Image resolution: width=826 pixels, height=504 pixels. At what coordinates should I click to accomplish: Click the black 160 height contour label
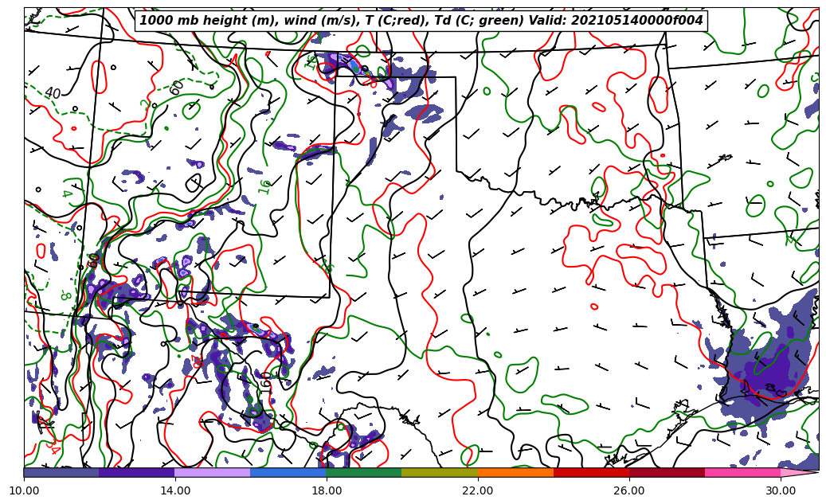265,383
